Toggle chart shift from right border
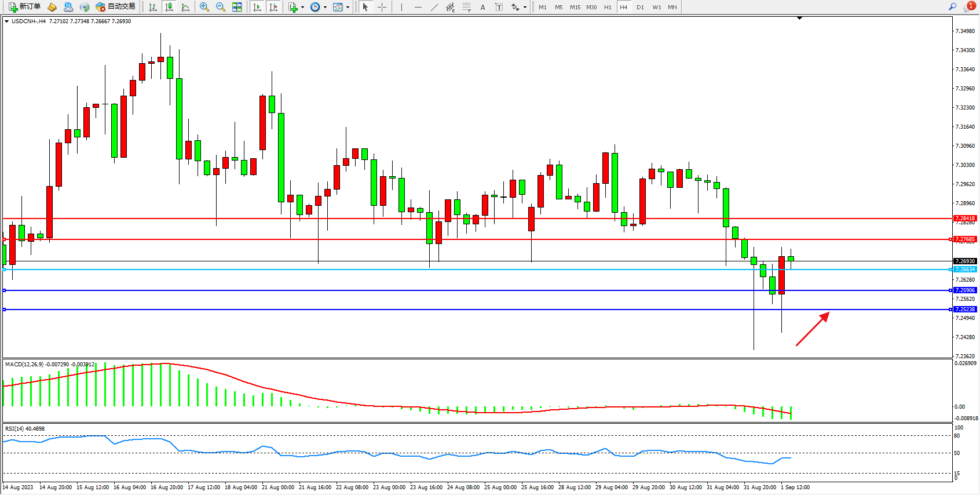 pos(273,7)
